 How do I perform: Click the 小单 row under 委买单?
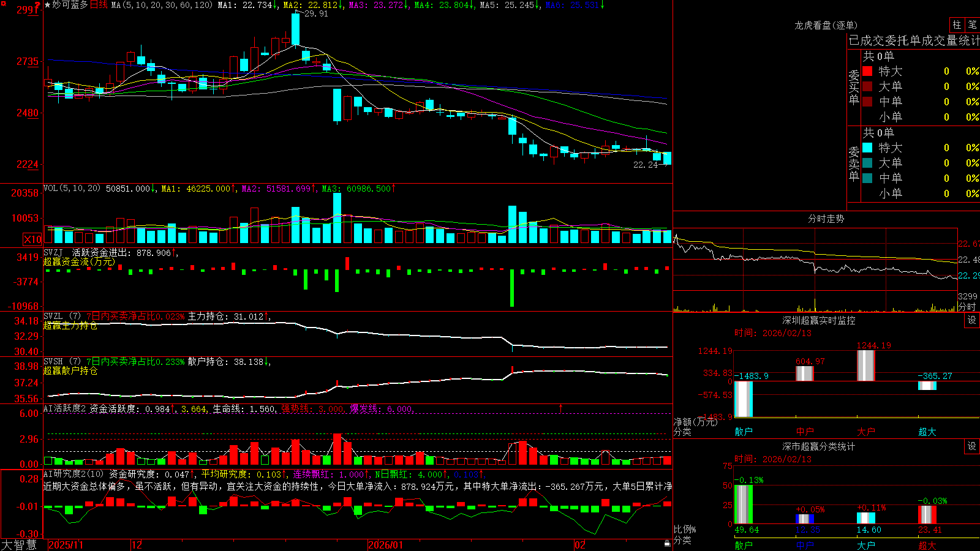pos(921,117)
